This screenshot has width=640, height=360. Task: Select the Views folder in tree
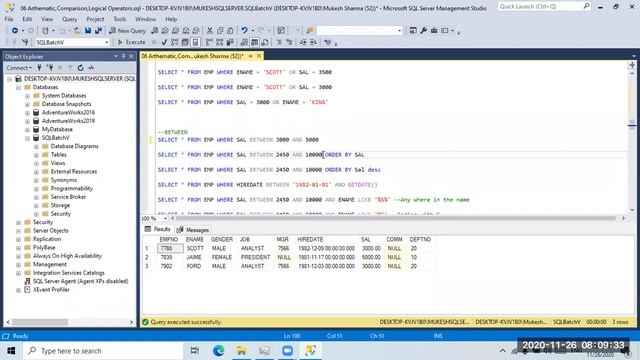coord(58,163)
